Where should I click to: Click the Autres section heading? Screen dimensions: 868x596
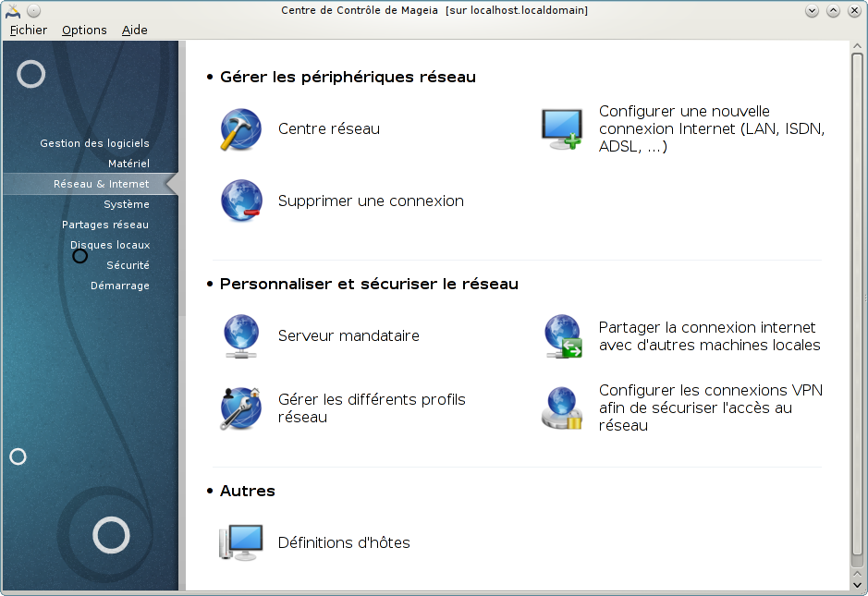pyautogui.click(x=248, y=491)
